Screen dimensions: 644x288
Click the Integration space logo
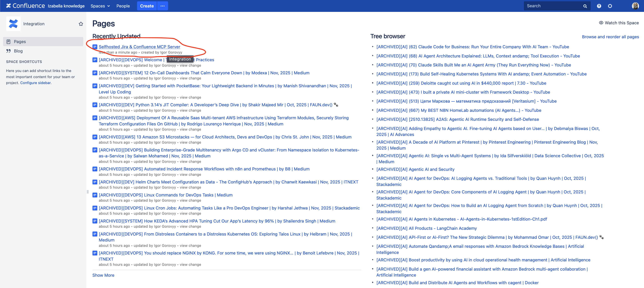click(x=13, y=24)
